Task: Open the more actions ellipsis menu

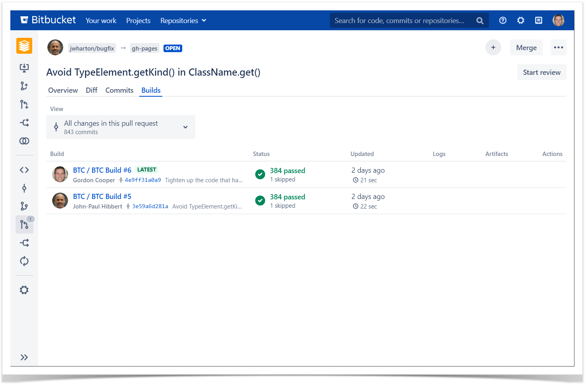Action: 559,47
